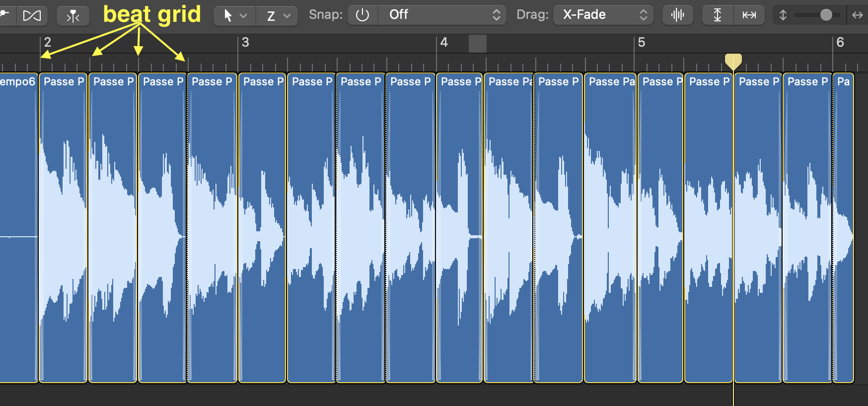Click bar 3 in the ruler
The image size is (868, 406).
tap(245, 43)
